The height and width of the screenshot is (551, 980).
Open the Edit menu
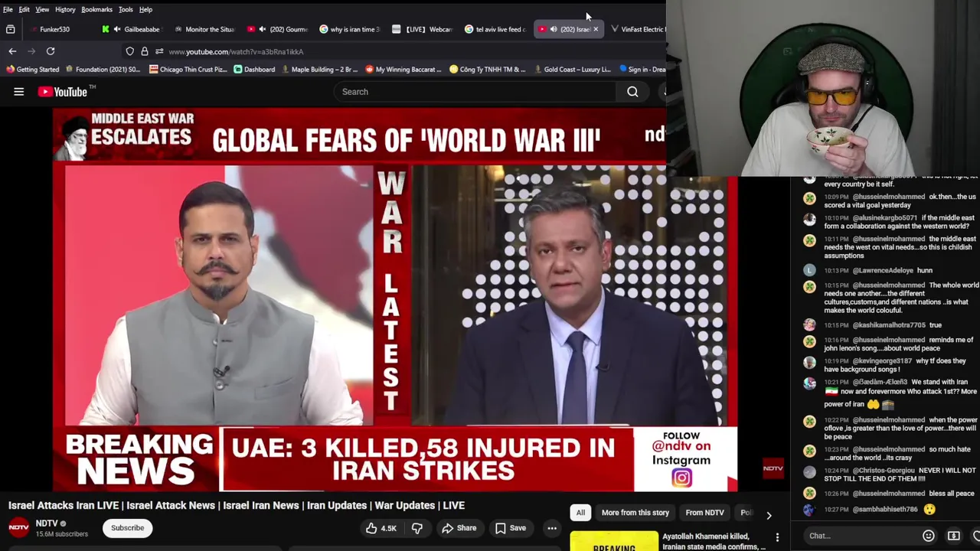pos(24,9)
